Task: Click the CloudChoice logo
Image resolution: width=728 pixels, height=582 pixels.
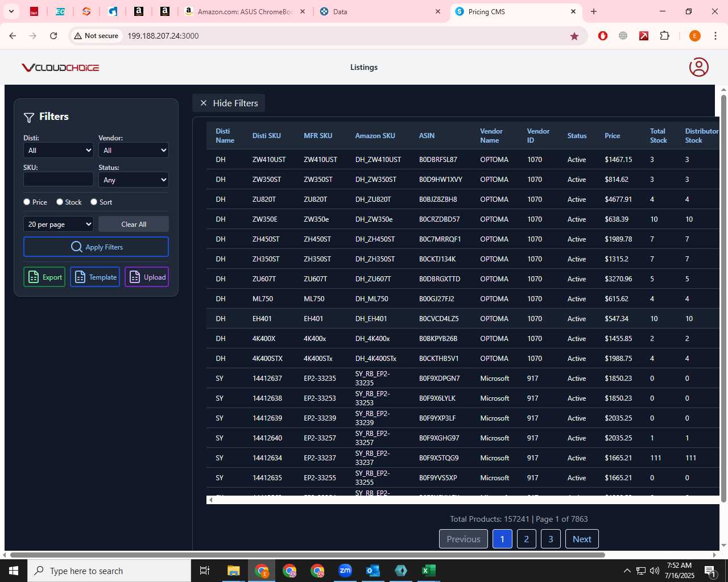Action: tap(60, 68)
